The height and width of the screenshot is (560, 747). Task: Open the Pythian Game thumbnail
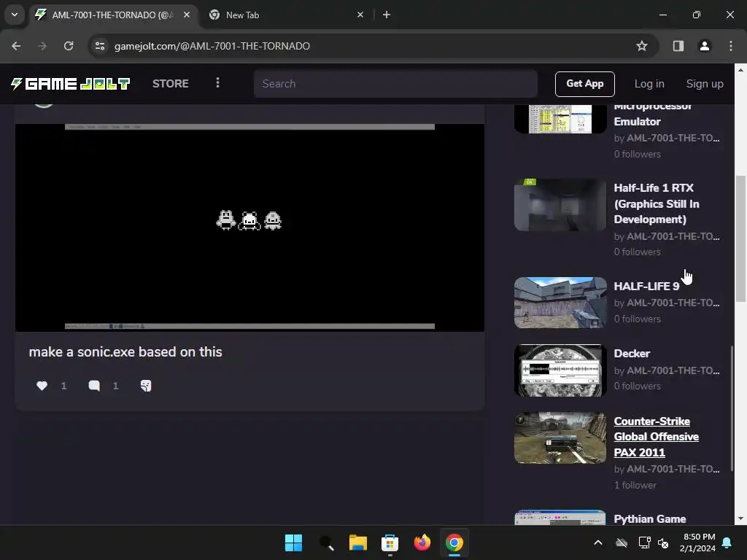pos(560,518)
